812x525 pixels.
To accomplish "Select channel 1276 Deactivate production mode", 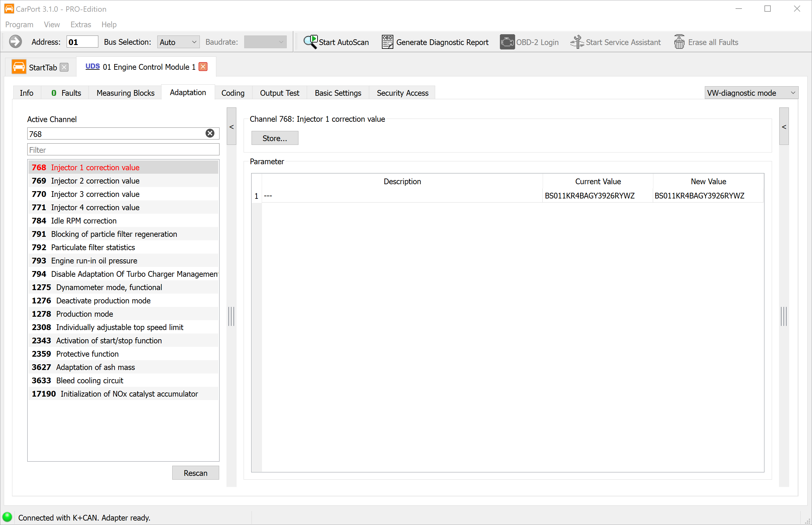I will click(123, 300).
